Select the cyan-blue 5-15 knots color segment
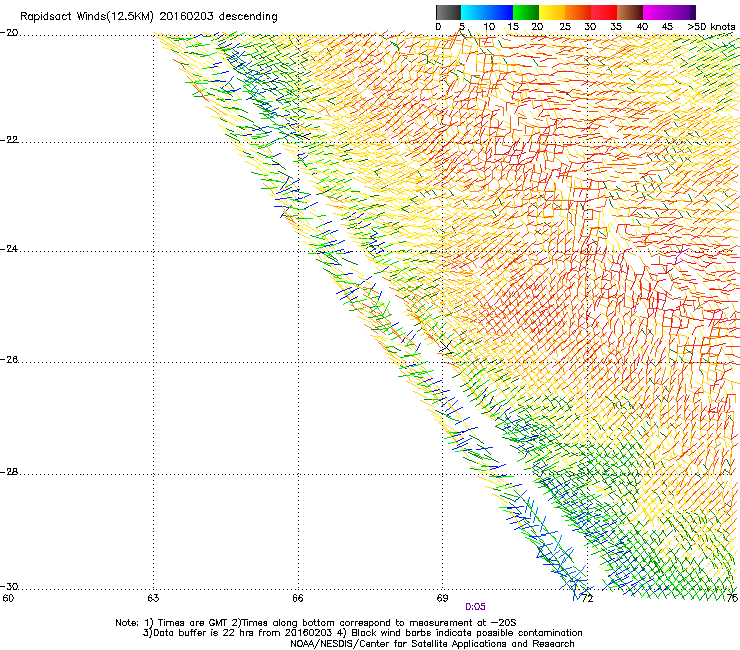Screen dimensions: 740x650 (x=487, y=12)
